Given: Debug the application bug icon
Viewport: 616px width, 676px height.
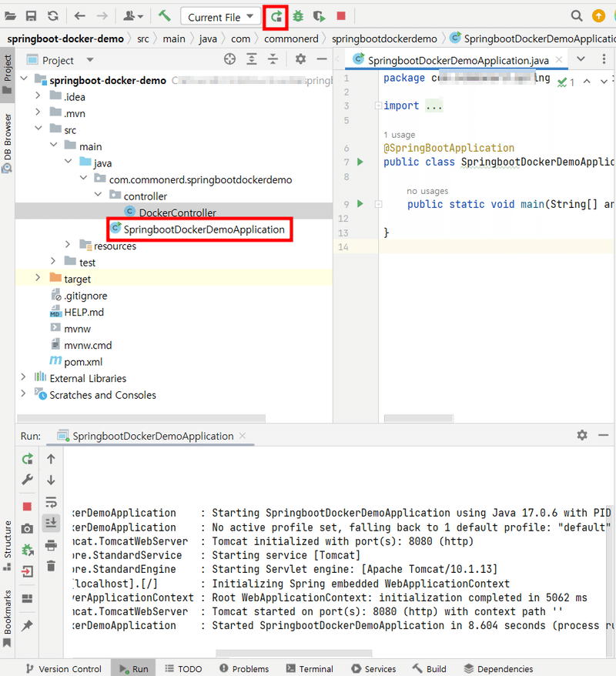Looking at the screenshot, I should click(298, 16).
